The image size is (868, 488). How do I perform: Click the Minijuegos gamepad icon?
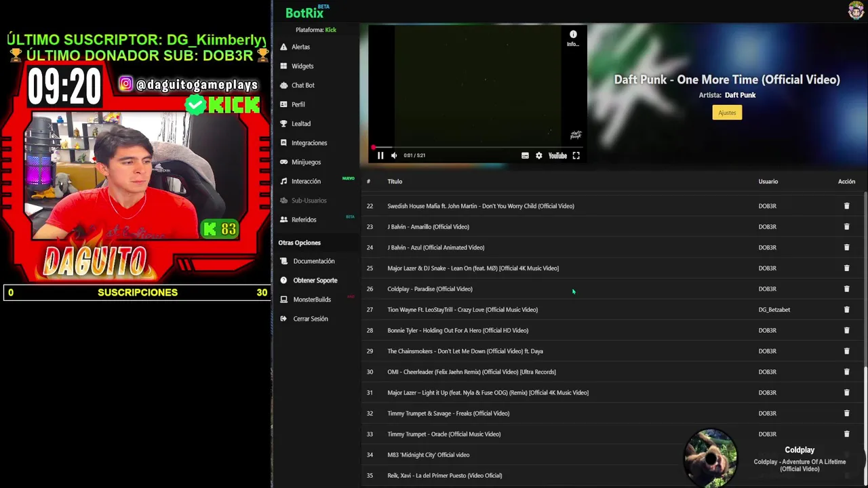point(283,162)
